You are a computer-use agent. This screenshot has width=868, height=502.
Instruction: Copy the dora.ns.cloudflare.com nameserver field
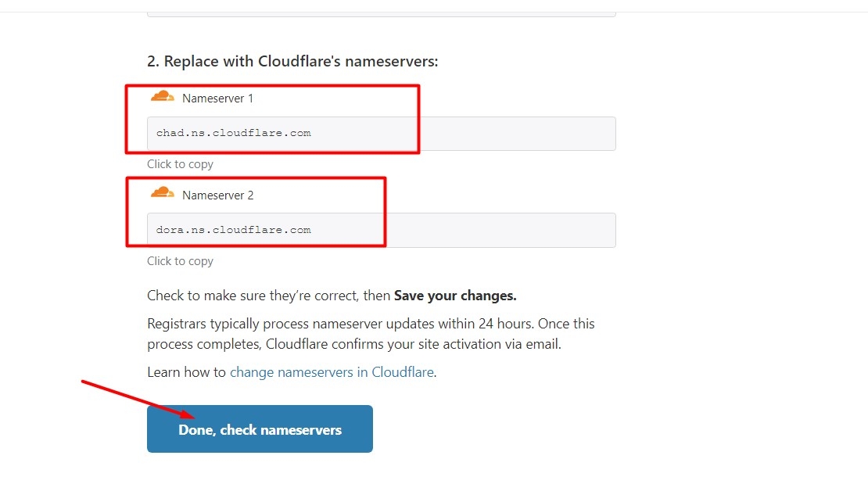point(381,231)
